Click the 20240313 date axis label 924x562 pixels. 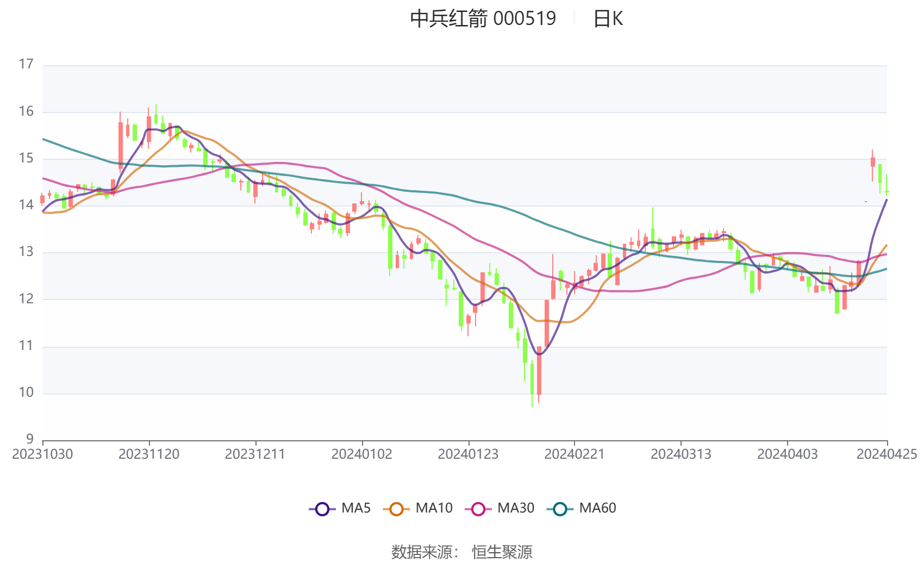(681, 454)
